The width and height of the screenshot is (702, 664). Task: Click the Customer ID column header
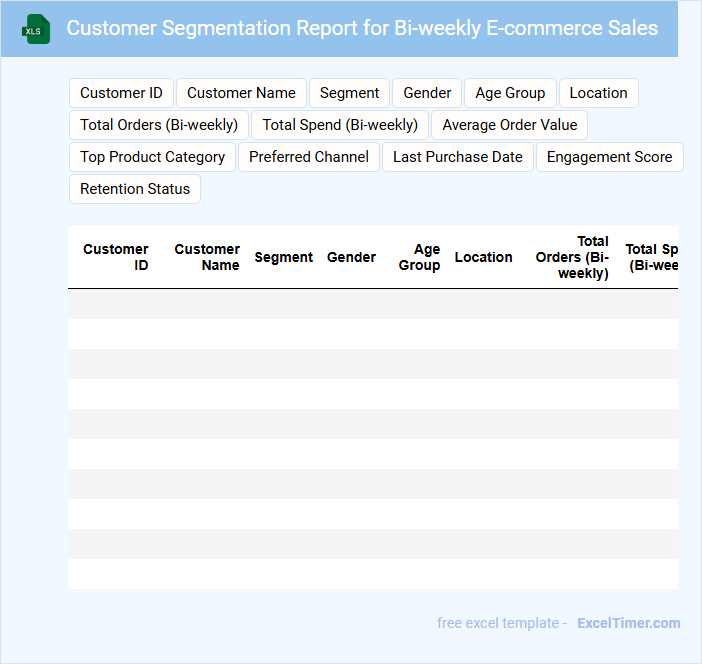[116, 257]
